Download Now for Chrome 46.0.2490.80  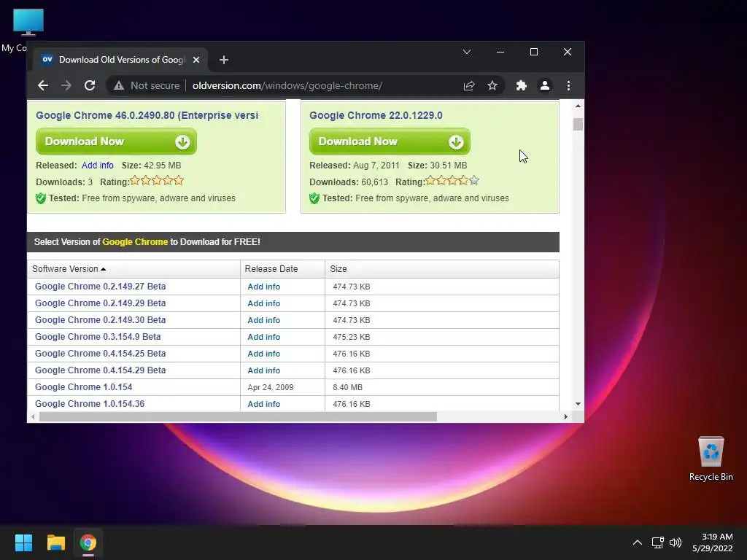point(116,141)
